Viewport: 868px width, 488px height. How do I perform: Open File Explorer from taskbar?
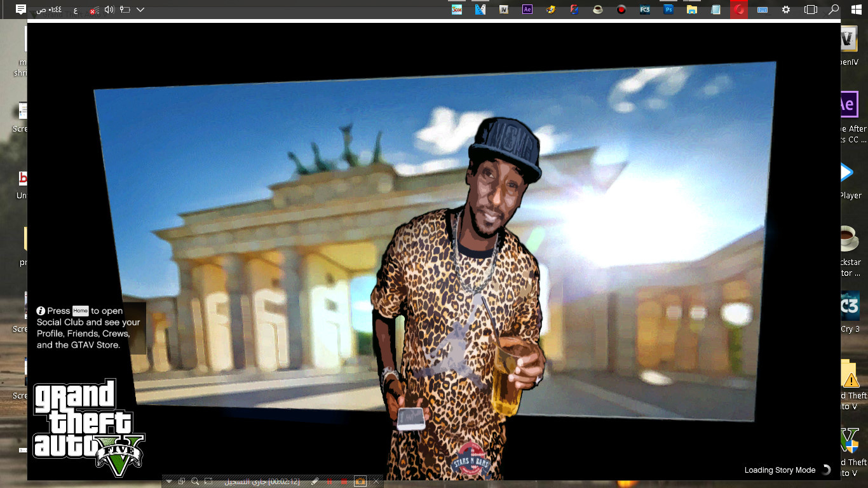click(x=692, y=10)
